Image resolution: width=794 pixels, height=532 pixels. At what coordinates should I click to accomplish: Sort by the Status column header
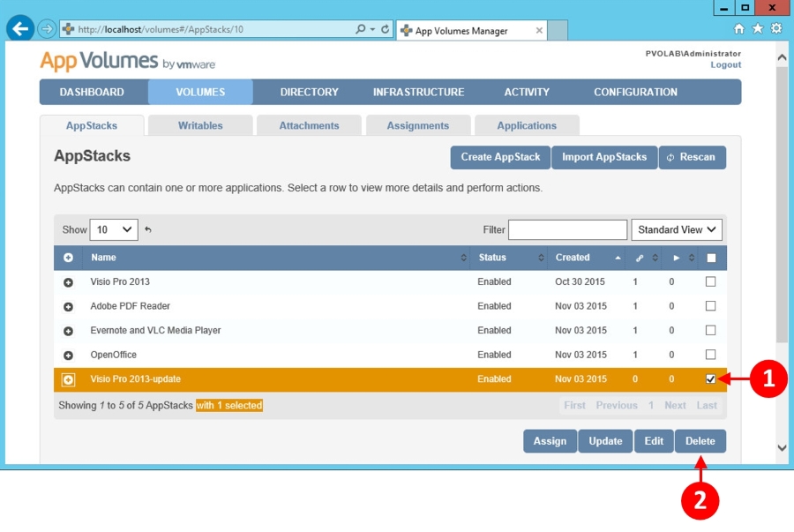[509, 258]
